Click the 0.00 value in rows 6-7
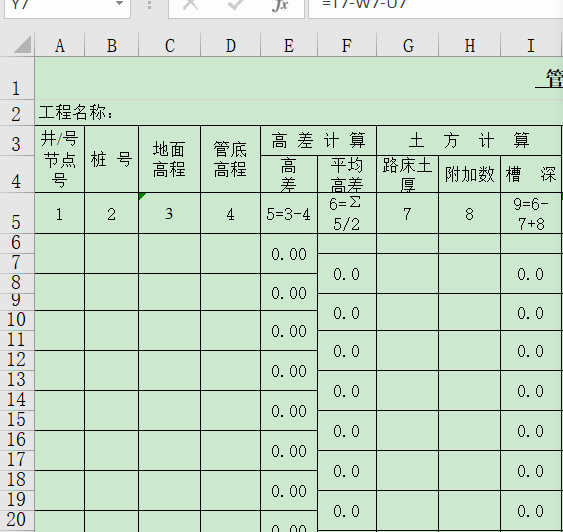The image size is (563, 532). point(289,254)
